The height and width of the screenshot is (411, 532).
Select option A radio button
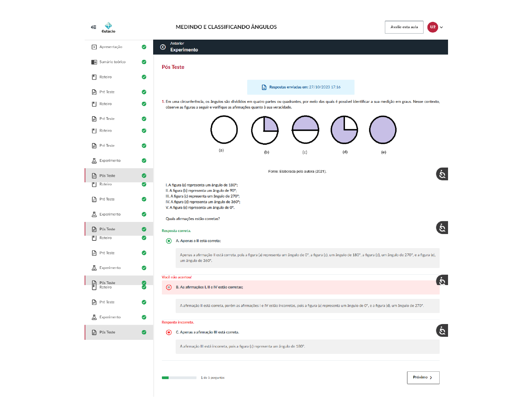(169, 241)
